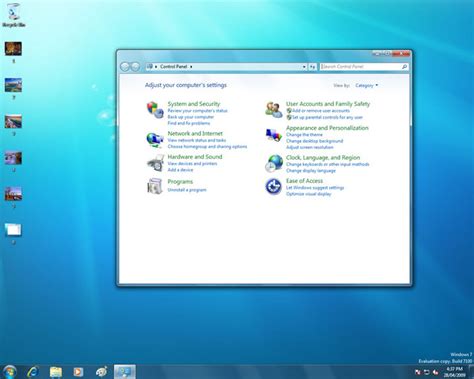Select the blank white image thumbnail on the desktop
474x379 pixels.
(x=13, y=230)
